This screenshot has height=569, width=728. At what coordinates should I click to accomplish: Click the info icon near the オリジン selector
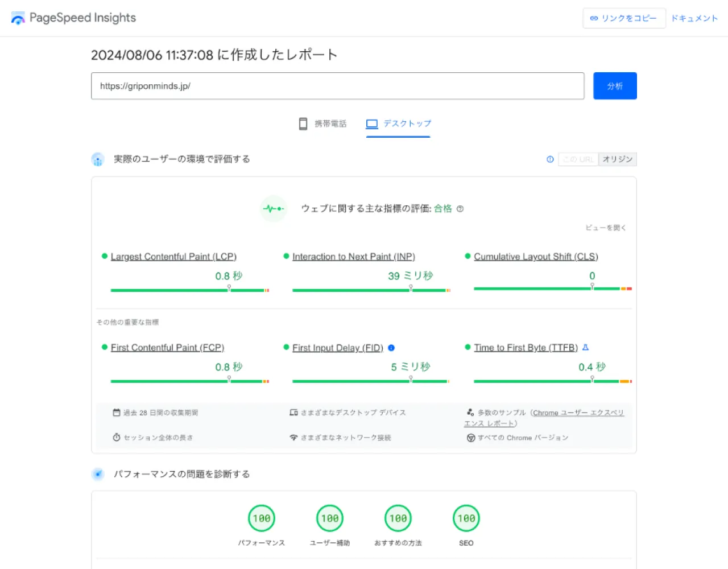coord(549,159)
